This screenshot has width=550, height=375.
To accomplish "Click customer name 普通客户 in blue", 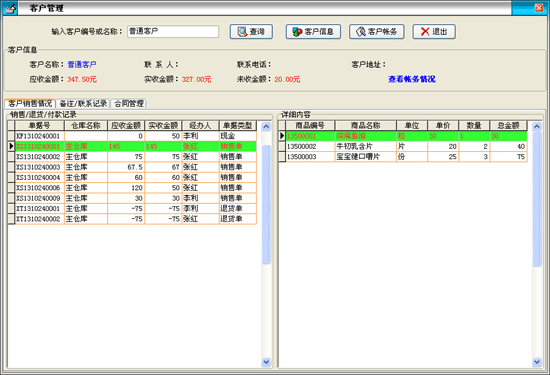I will 82,65.
